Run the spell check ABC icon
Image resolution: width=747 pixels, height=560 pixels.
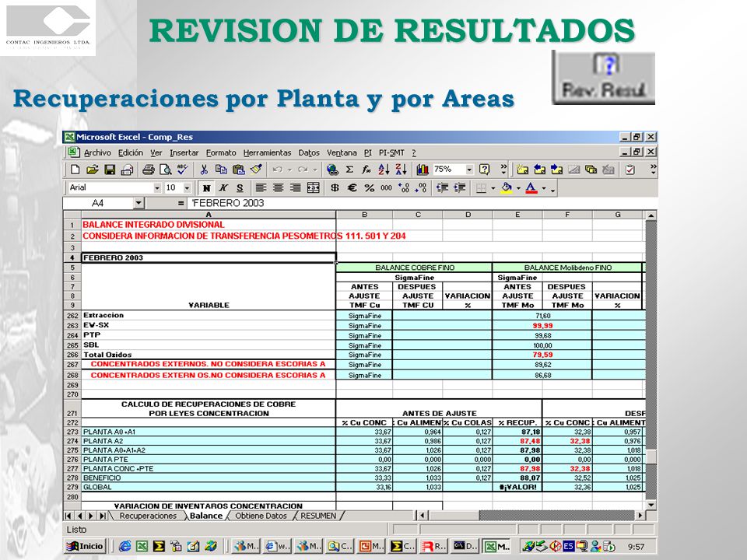pos(182,170)
